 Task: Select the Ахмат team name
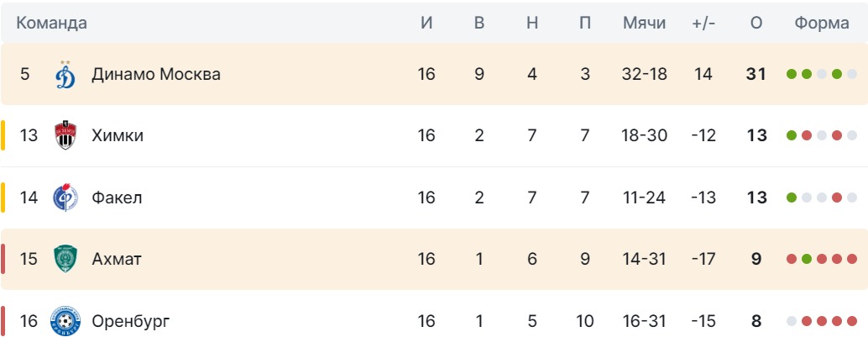pos(117,259)
